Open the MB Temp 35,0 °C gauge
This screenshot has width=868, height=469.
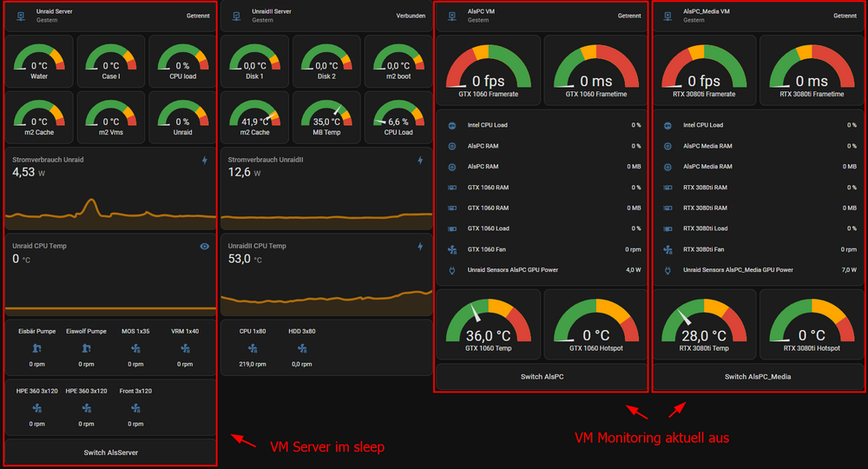(x=326, y=117)
